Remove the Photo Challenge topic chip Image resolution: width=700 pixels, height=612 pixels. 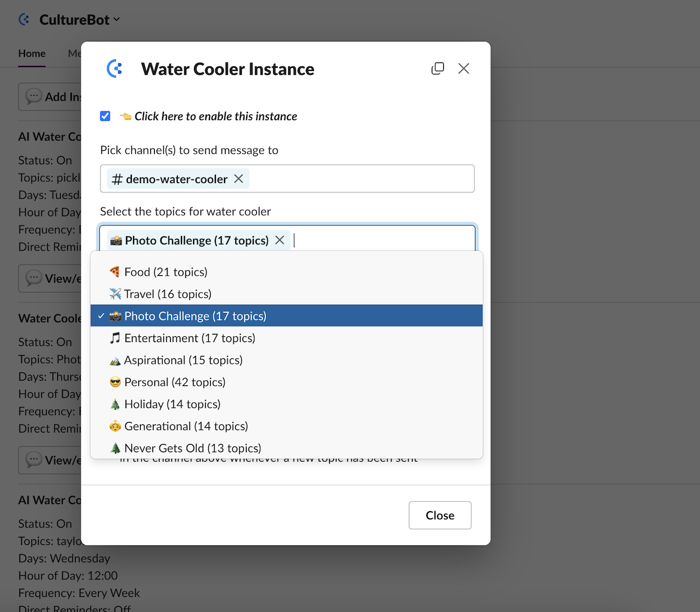point(280,240)
